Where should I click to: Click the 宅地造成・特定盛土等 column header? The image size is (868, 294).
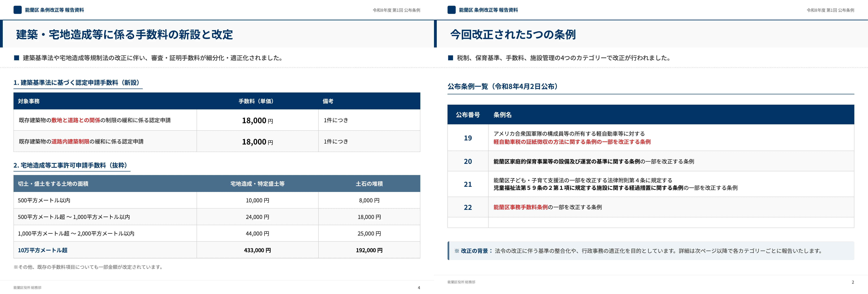pos(257,184)
